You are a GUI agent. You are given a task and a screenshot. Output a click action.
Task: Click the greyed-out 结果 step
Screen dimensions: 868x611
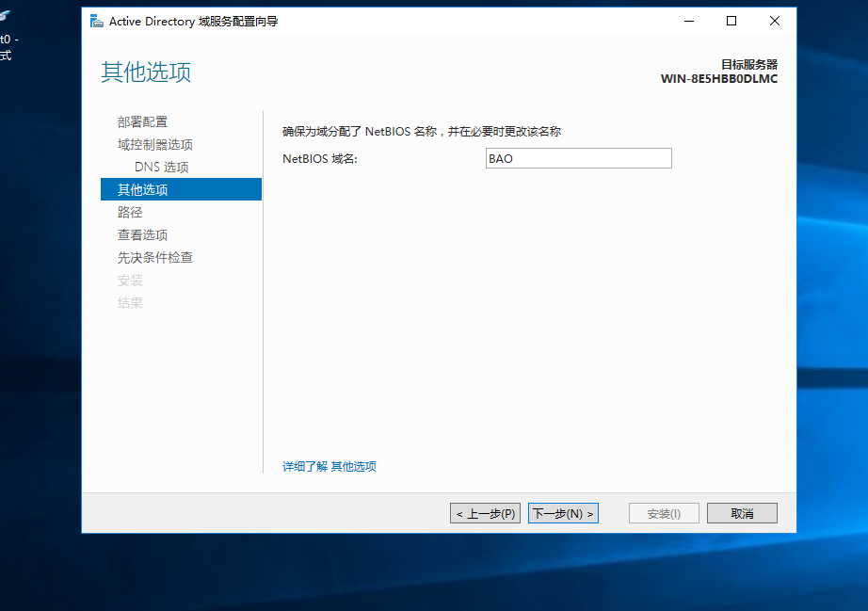(x=130, y=303)
